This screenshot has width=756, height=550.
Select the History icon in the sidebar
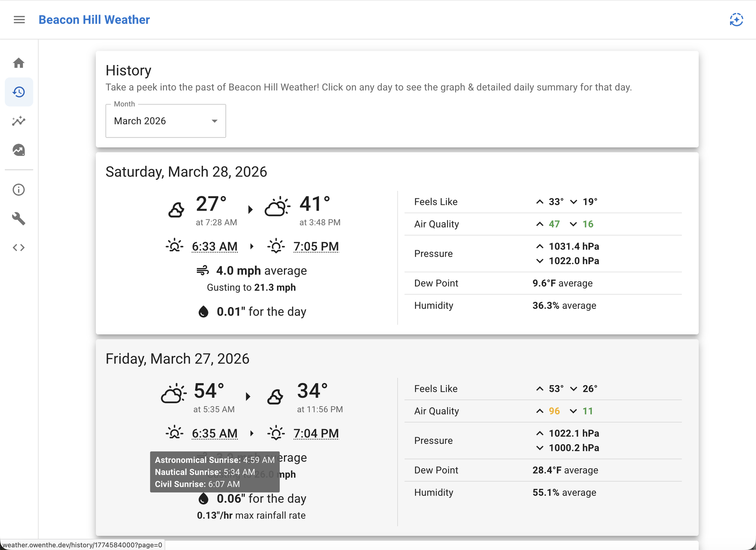(x=19, y=92)
